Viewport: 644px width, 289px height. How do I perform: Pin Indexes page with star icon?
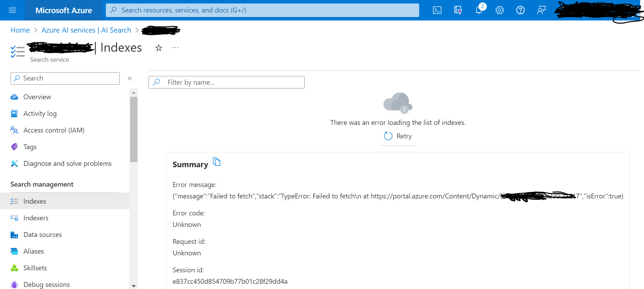159,48
